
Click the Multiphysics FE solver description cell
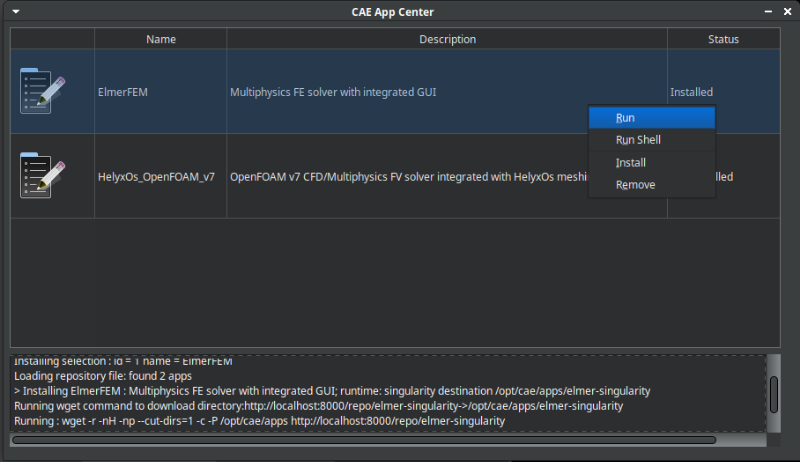pos(447,92)
